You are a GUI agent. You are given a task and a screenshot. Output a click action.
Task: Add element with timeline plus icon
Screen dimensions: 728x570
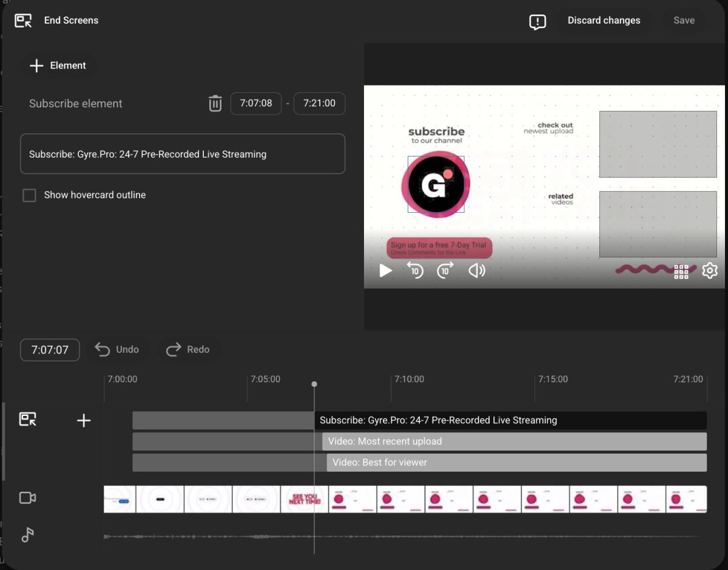[84, 420]
